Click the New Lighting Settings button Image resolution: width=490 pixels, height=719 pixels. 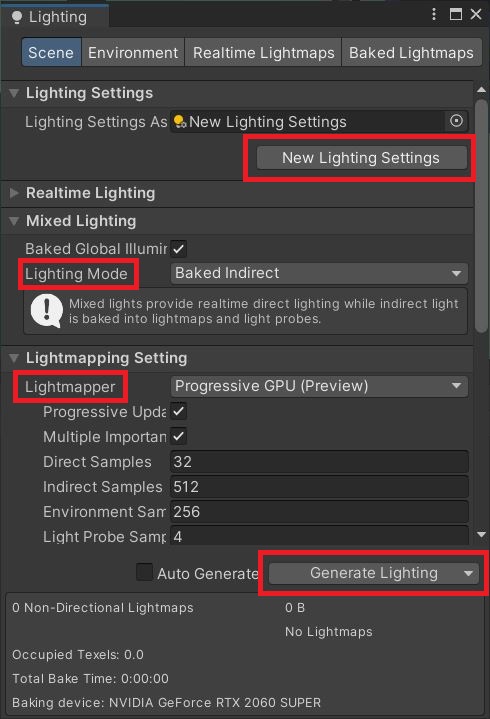(362, 158)
